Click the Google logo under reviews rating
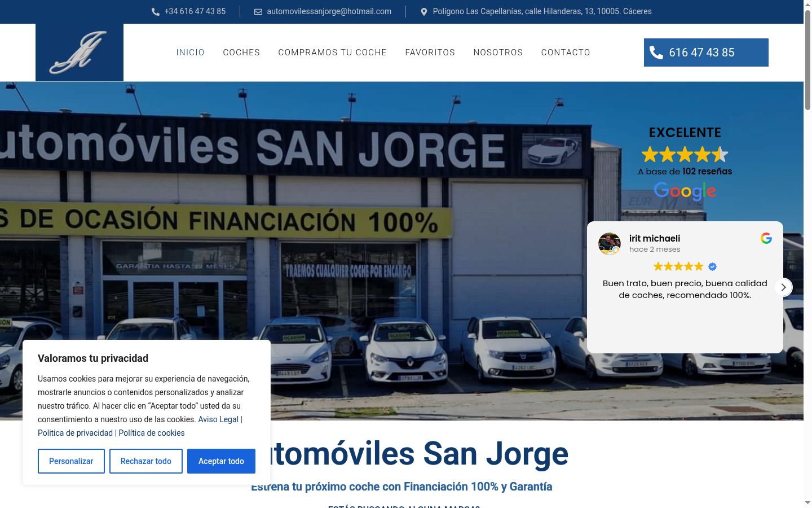812x508 pixels. (x=685, y=191)
